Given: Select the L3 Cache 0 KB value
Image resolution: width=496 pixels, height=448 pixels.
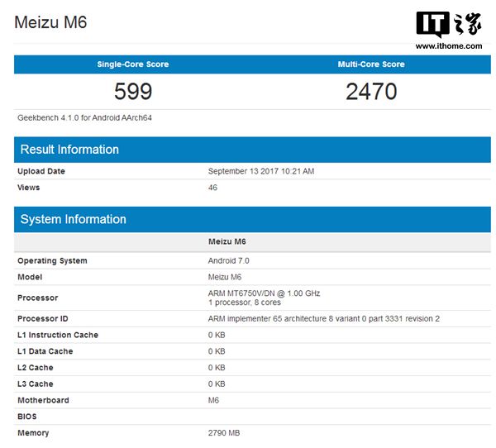Looking at the screenshot, I should click(217, 384).
